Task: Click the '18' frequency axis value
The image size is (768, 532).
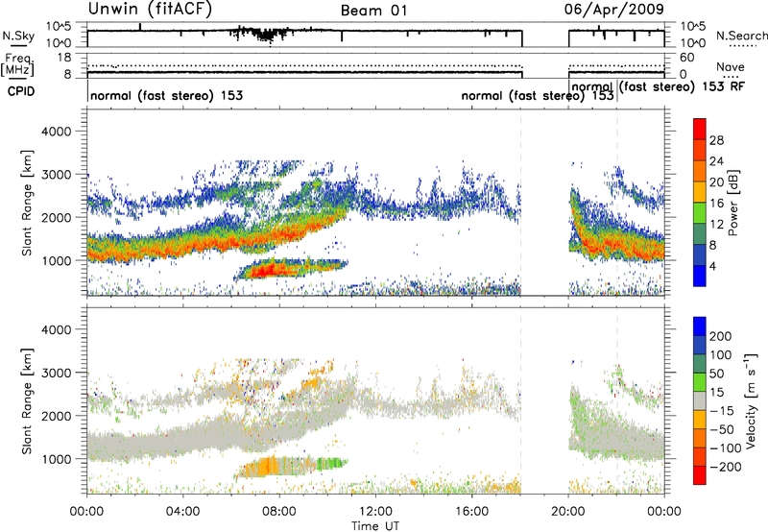Action: 64,58
